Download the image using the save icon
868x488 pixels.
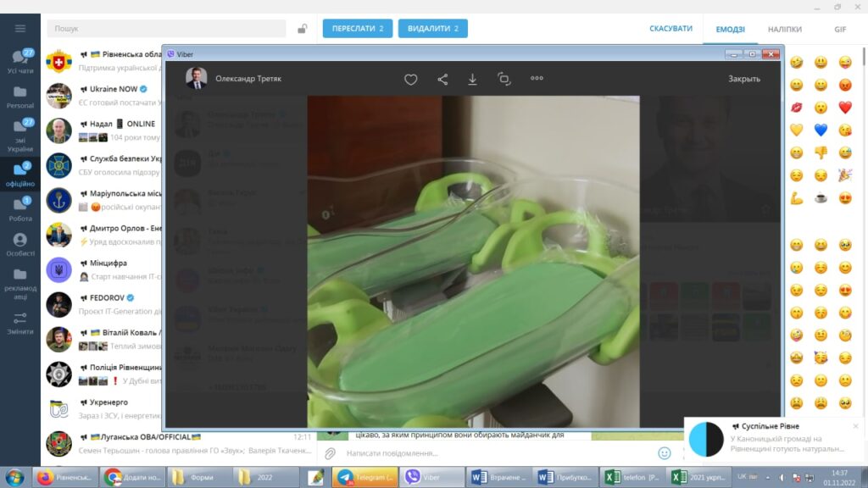click(473, 79)
